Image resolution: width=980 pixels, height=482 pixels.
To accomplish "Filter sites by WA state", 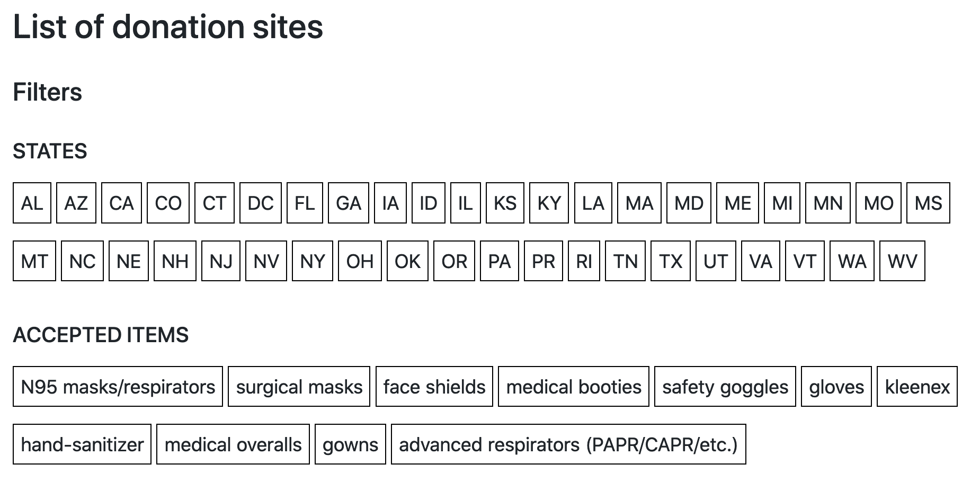I will pos(852,261).
